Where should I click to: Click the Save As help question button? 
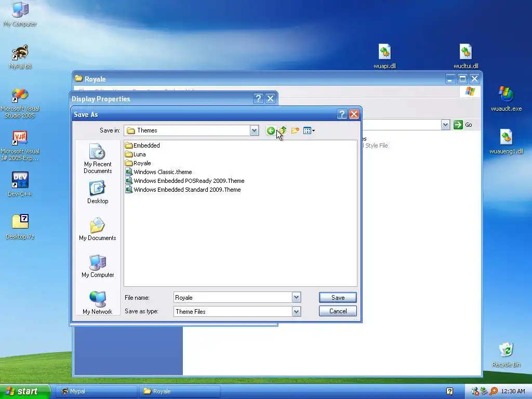pyautogui.click(x=342, y=114)
